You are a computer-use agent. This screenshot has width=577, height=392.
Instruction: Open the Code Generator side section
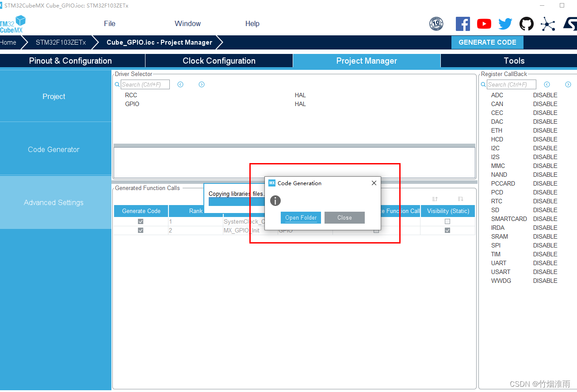(56, 149)
